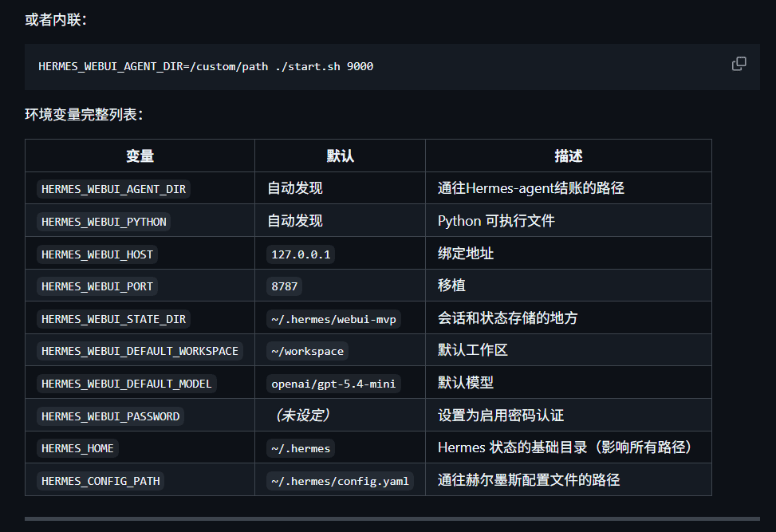Select the HERMES_WEBUI_DEFAULT_WORKSPACE variable
This screenshot has width=776, height=532.
[140, 352]
